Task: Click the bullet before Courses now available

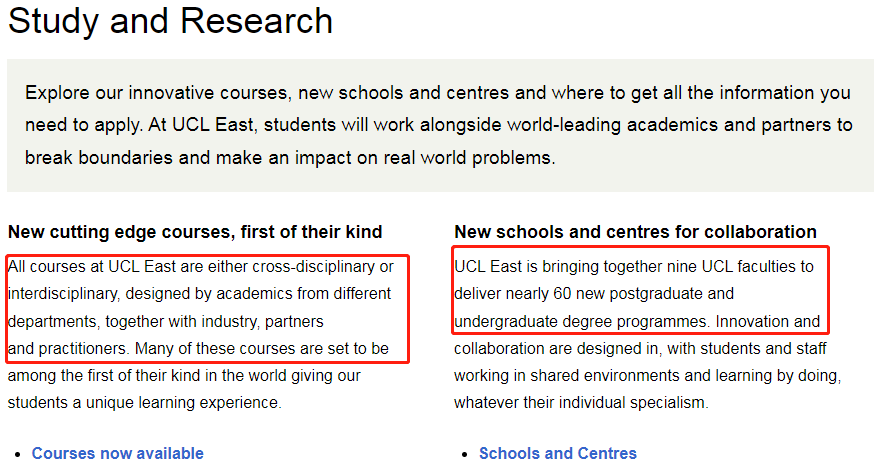Action: 19,454
